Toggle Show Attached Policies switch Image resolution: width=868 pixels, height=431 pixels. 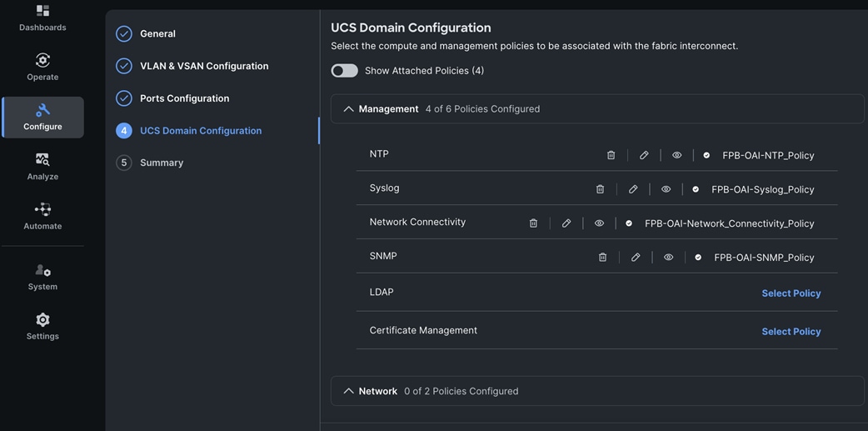point(344,71)
